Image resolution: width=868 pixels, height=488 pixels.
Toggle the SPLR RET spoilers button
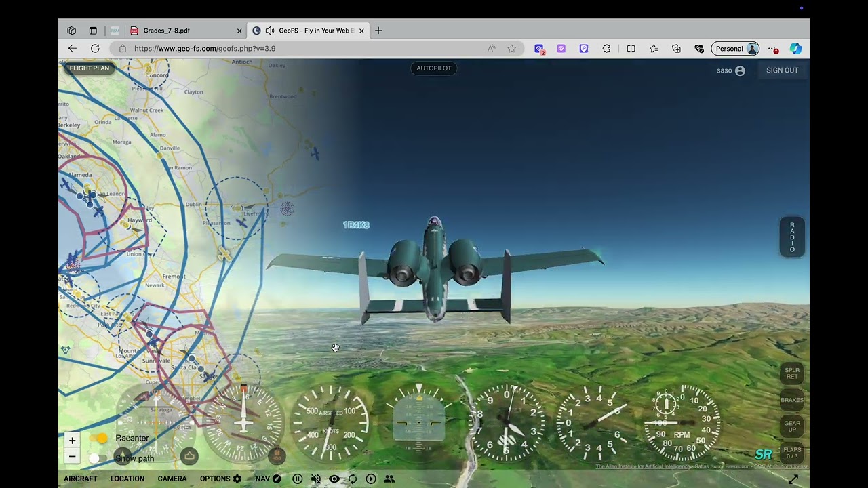click(x=792, y=373)
